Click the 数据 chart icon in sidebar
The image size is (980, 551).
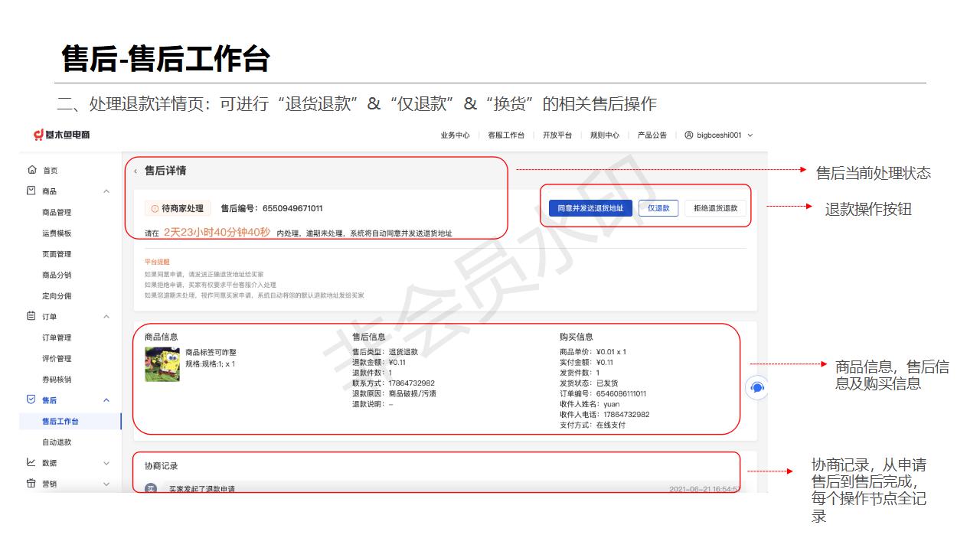[31, 462]
